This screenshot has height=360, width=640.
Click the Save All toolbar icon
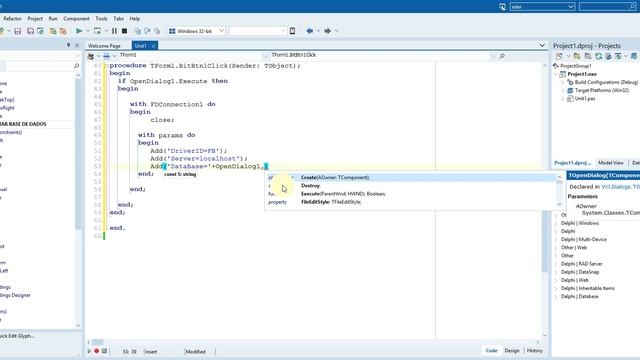(x=30, y=31)
